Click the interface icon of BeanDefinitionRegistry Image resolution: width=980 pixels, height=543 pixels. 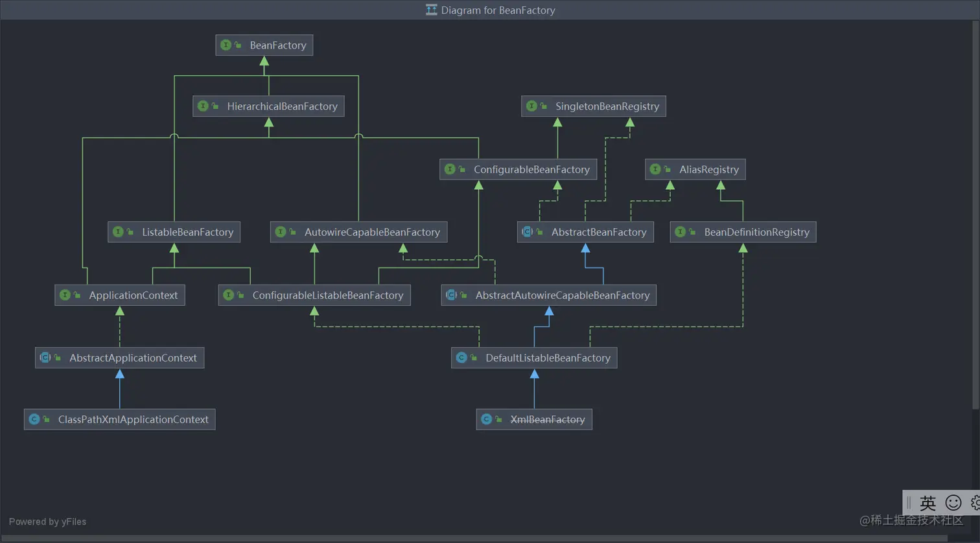pos(681,231)
